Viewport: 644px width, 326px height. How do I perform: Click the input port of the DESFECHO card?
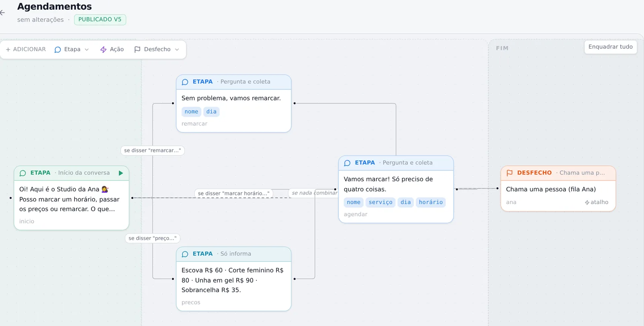497,188
